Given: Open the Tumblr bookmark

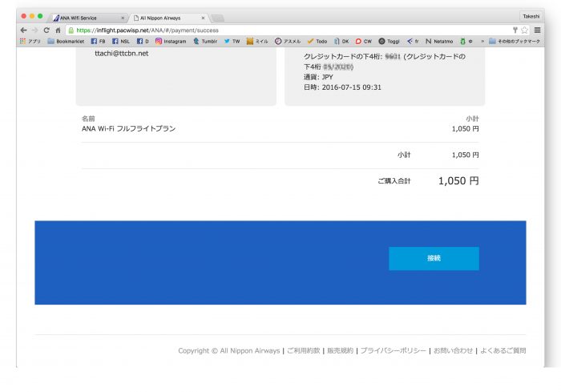Looking at the screenshot, I should pyautogui.click(x=205, y=41).
